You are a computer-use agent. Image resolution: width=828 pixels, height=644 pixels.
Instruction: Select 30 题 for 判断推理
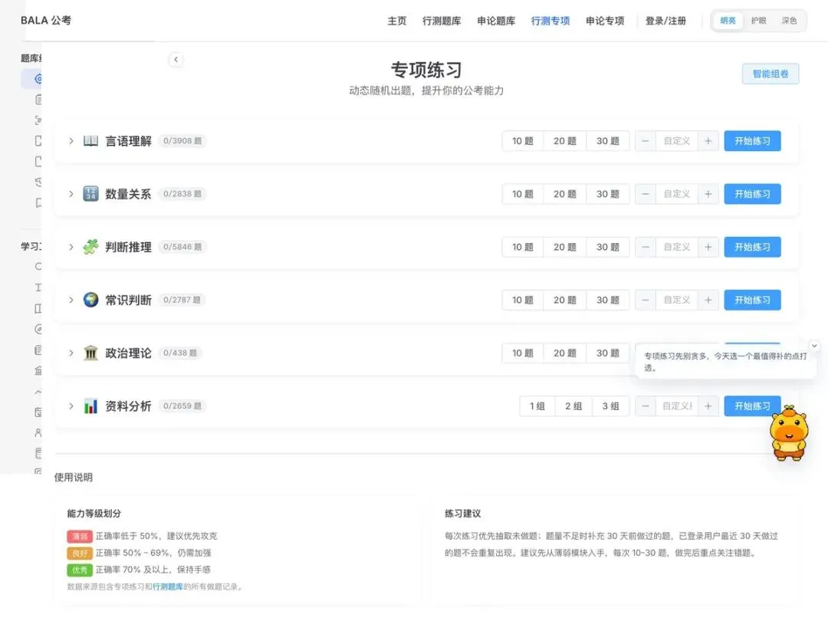[608, 247]
